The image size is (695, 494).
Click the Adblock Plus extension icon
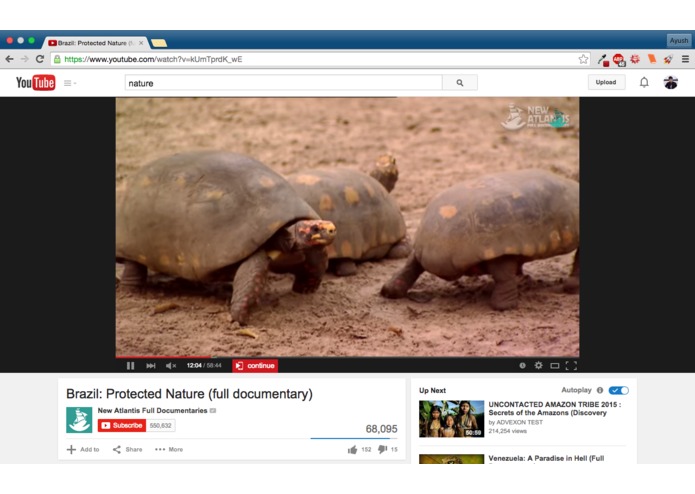tap(618, 59)
